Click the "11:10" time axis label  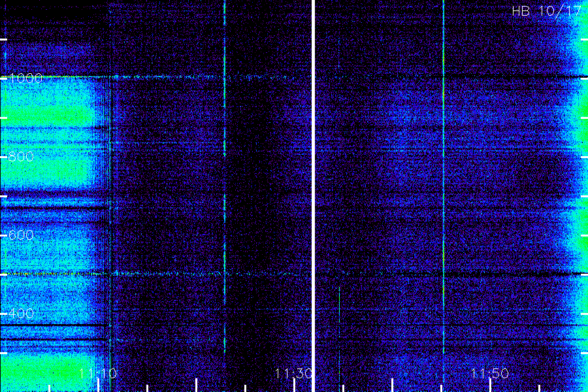[98, 373]
